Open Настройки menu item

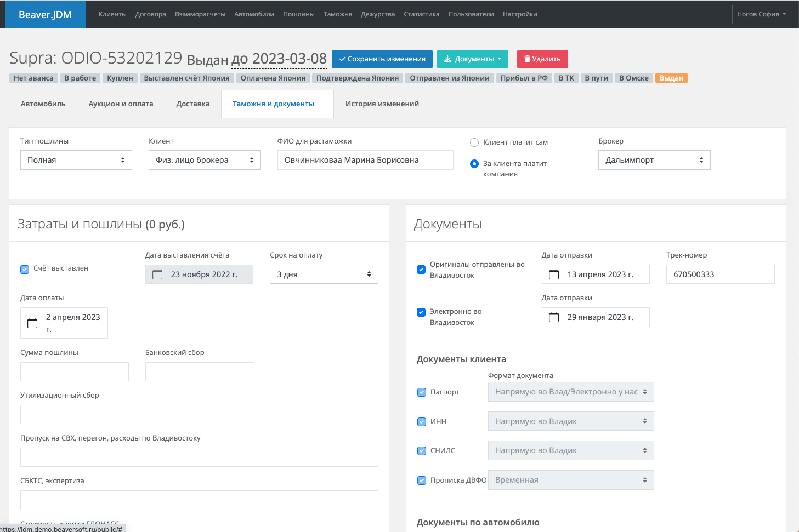pos(520,14)
